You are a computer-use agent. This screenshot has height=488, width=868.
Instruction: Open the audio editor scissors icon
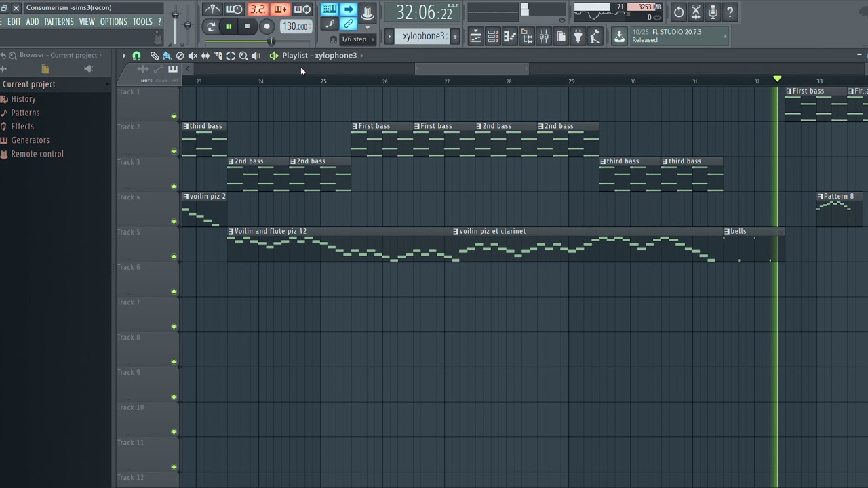(696, 12)
